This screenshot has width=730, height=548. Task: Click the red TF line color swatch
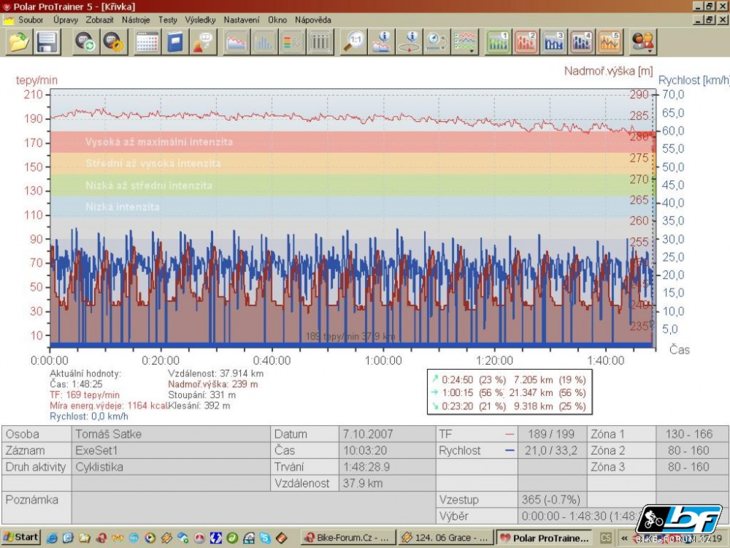[509, 434]
